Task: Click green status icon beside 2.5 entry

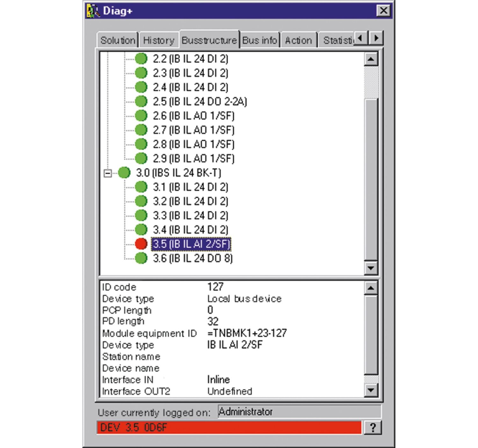Action: tap(141, 102)
